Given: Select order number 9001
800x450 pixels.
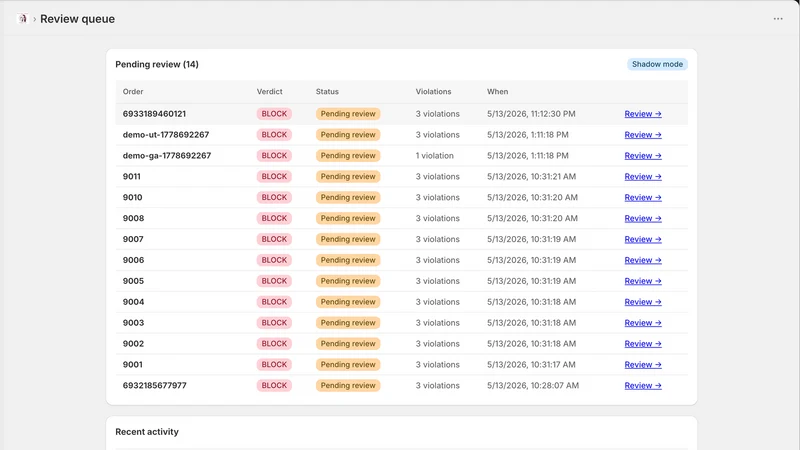Looking at the screenshot, I should coord(133,365).
